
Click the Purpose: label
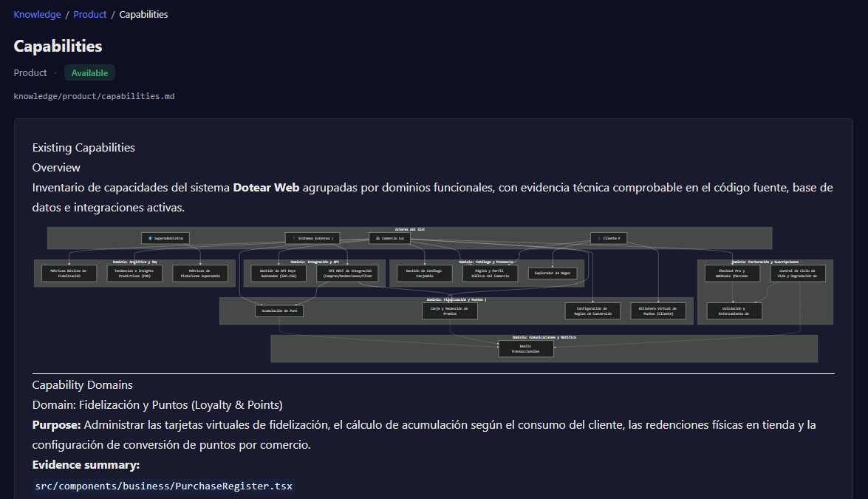click(x=56, y=425)
